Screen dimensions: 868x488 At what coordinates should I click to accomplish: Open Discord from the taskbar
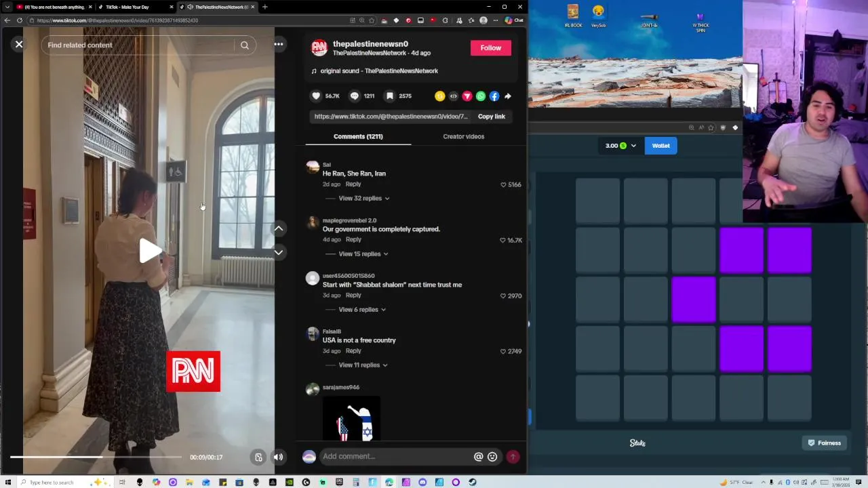pos(422,483)
